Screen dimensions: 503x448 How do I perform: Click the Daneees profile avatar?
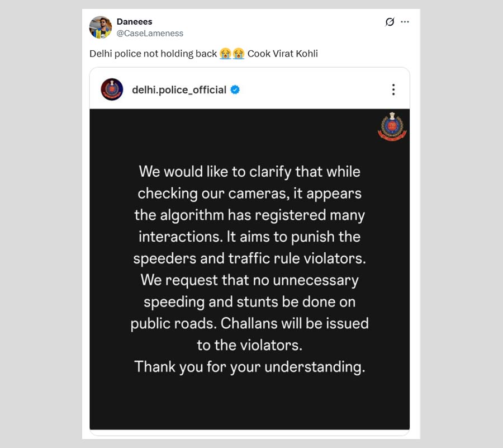point(101,27)
